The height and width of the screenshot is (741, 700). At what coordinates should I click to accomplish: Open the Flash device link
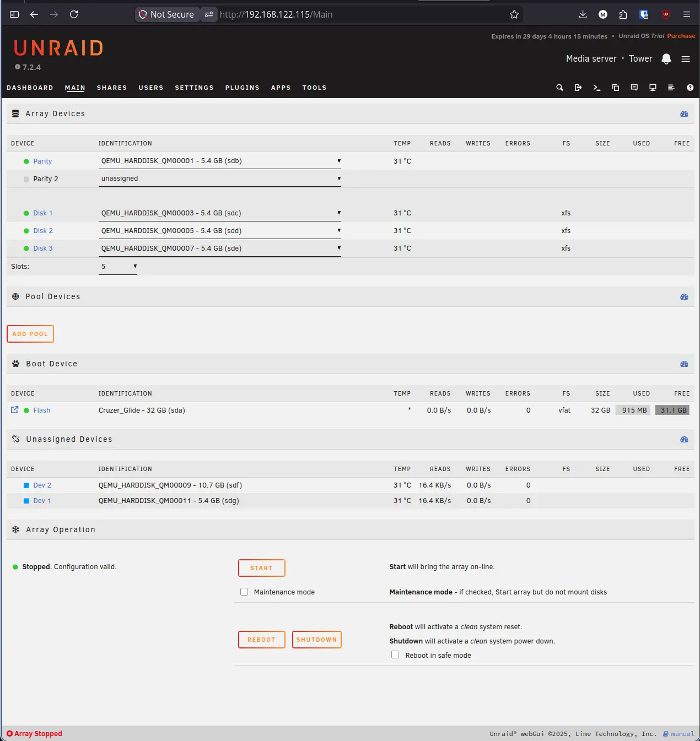coord(42,410)
